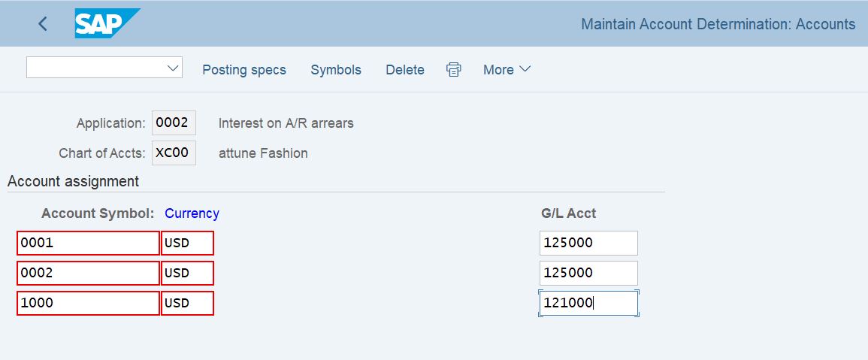
Task: Click the SAP logo
Action: coord(107,24)
